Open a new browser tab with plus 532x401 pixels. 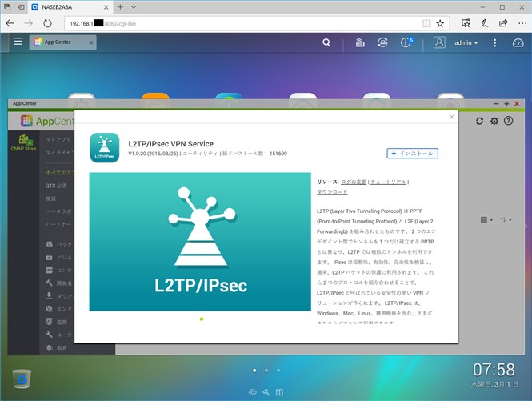coord(120,6)
